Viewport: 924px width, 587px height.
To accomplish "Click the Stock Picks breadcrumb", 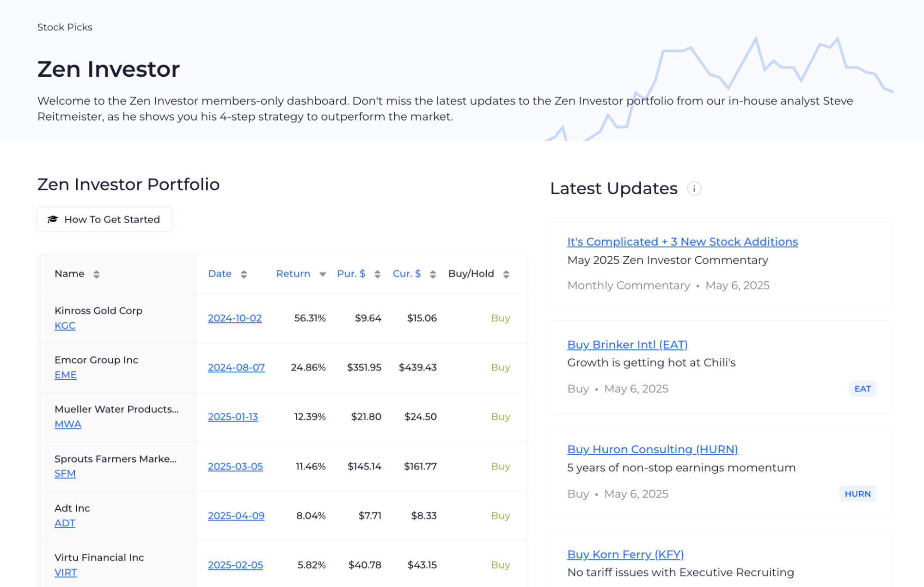I will 65,27.
